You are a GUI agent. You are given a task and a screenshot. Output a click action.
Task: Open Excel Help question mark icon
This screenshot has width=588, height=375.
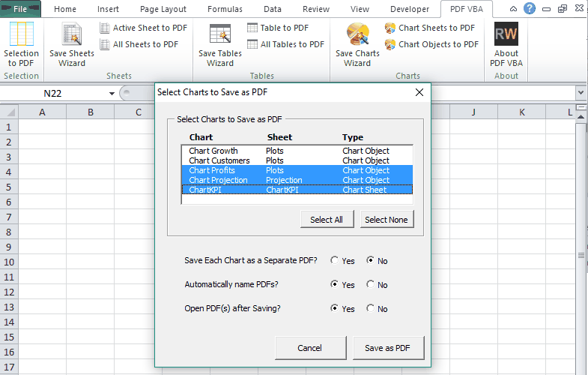pyautogui.click(x=530, y=9)
